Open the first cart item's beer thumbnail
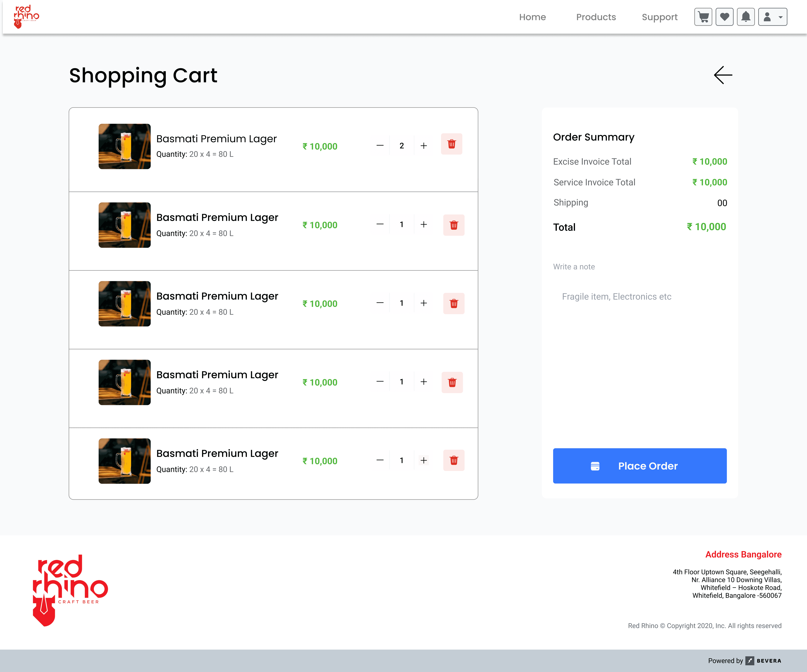807x672 pixels. (125, 146)
